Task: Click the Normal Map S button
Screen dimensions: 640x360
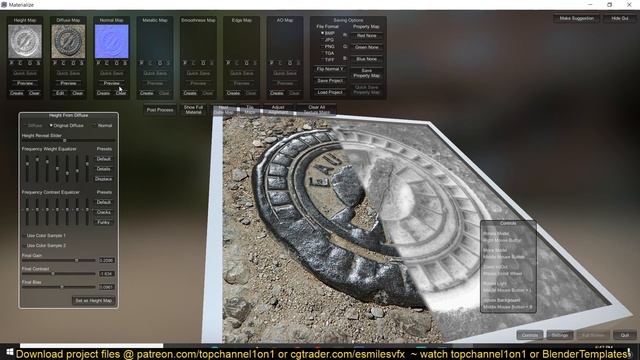Action: tap(125, 63)
